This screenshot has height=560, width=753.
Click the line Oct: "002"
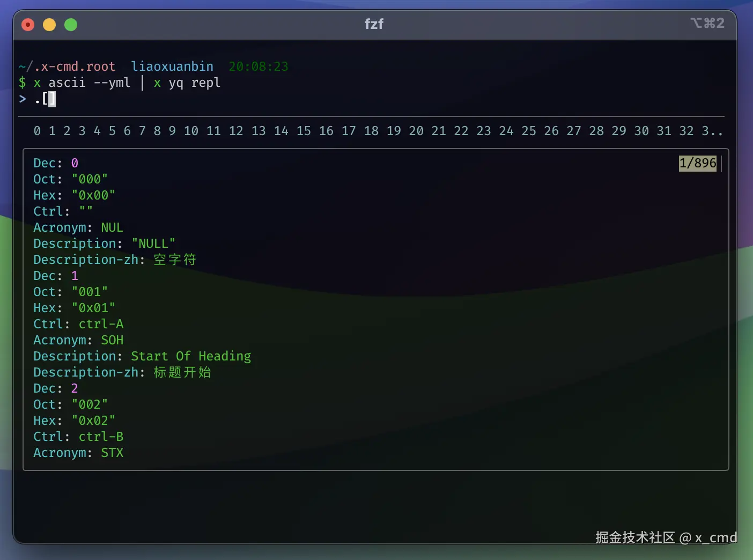pyautogui.click(x=71, y=404)
